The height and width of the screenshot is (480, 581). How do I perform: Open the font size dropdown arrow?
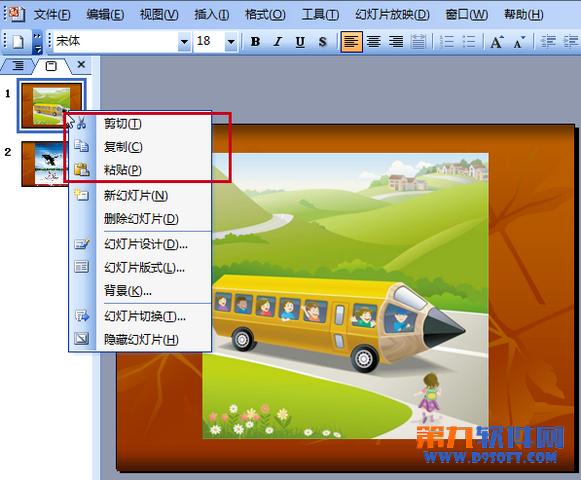(x=231, y=42)
